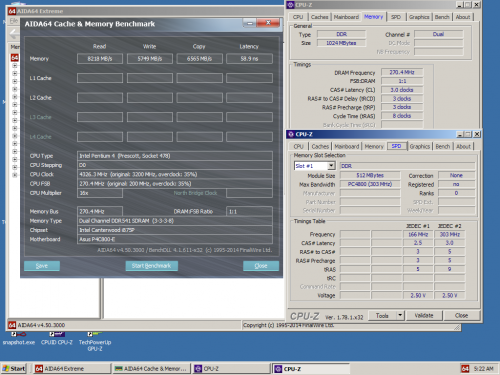
Task: Click the AIDA64 Cache & Memory taskbar button
Action: point(151,368)
